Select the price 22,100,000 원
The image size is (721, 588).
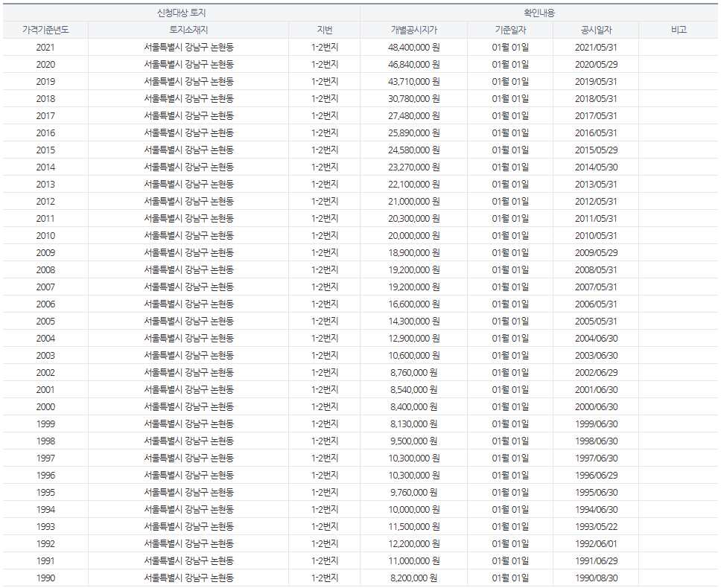414,184
